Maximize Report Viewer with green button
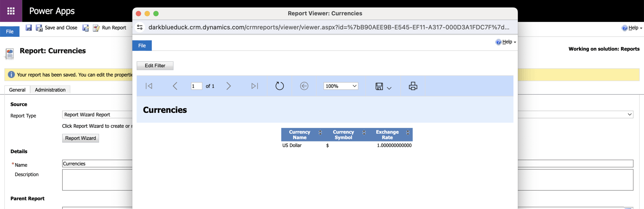 [156, 14]
